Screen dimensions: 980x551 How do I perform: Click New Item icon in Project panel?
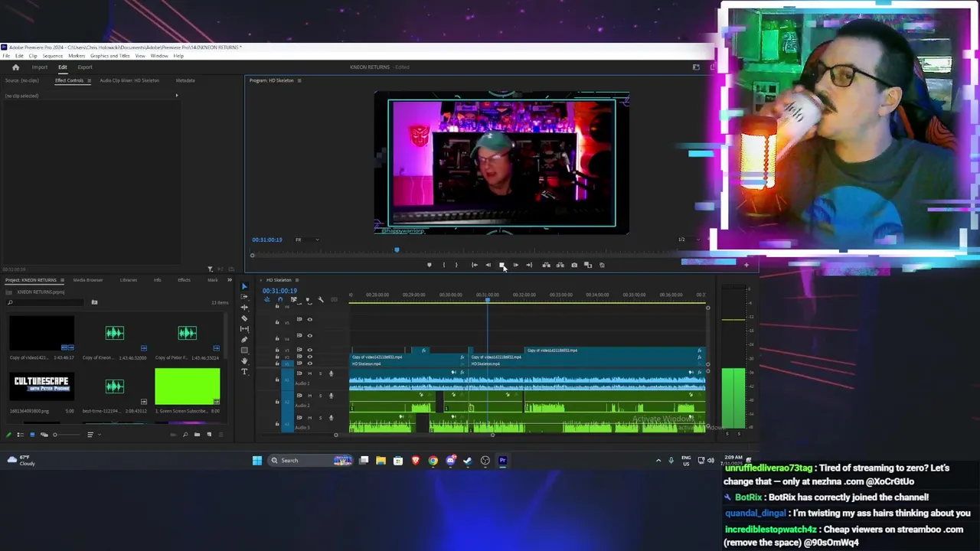(x=209, y=435)
